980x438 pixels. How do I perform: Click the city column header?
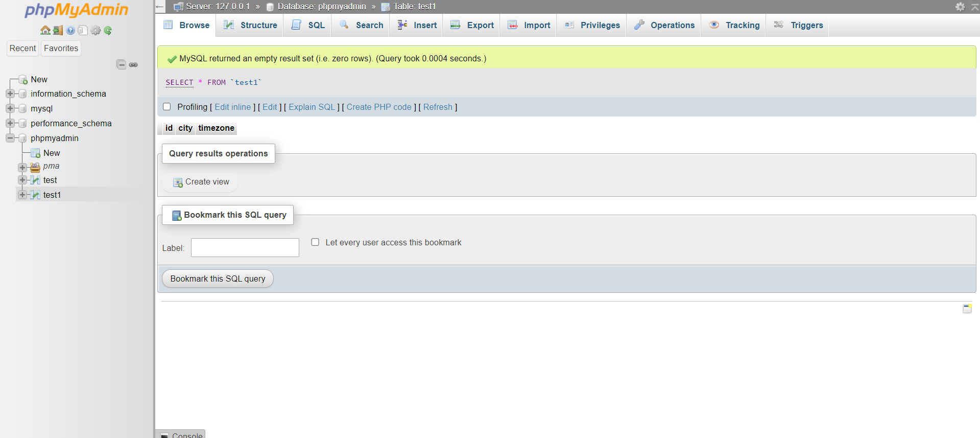coord(185,128)
